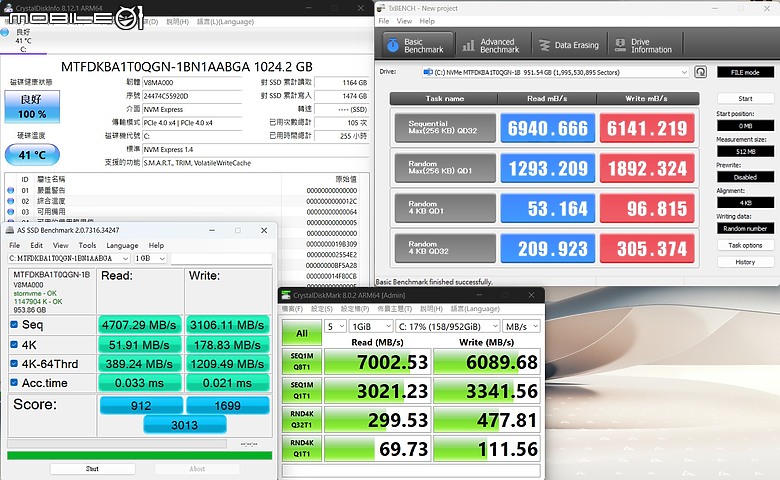
Task: Open AS SSD Help menu
Action: click(x=156, y=245)
